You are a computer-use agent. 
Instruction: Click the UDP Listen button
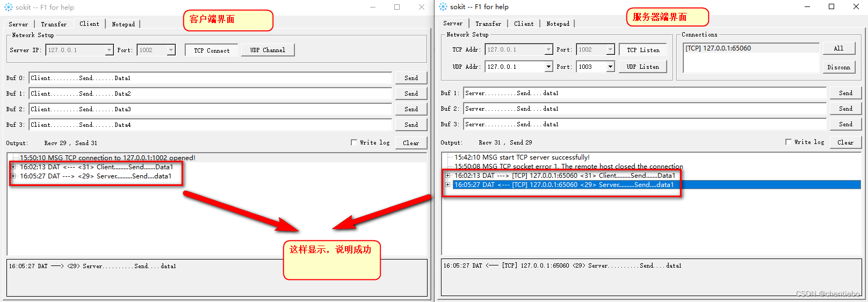tap(643, 67)
